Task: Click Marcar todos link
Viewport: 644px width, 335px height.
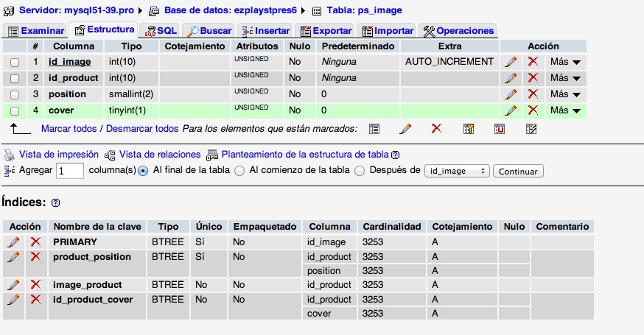Action: (69, 129)
